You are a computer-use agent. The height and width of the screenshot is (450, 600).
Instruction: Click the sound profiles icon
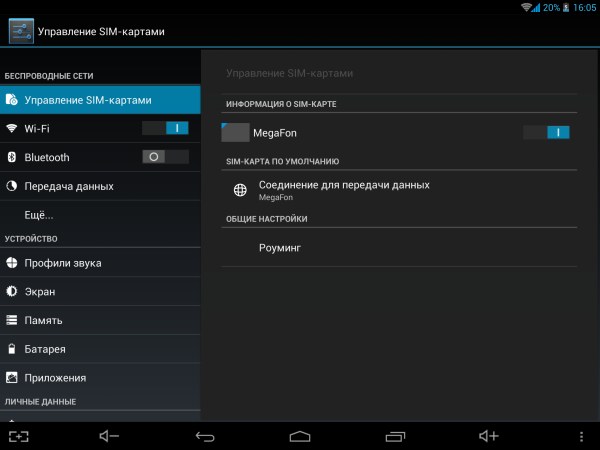[11, 262]
